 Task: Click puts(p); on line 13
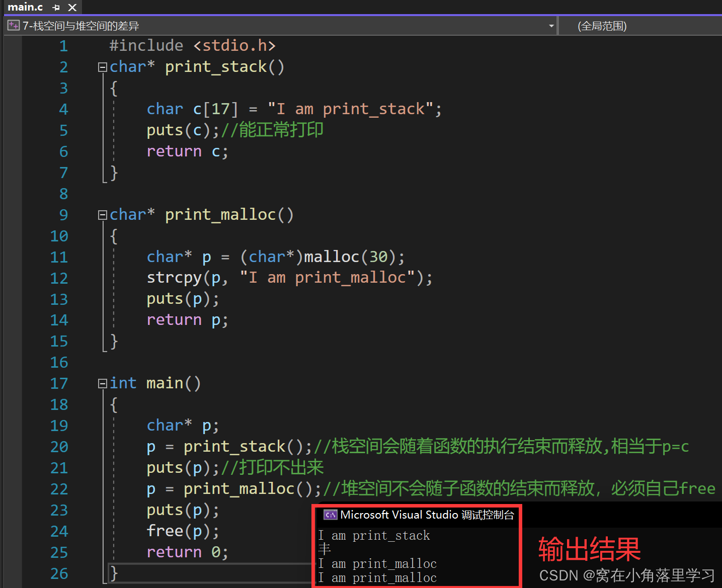183,299
